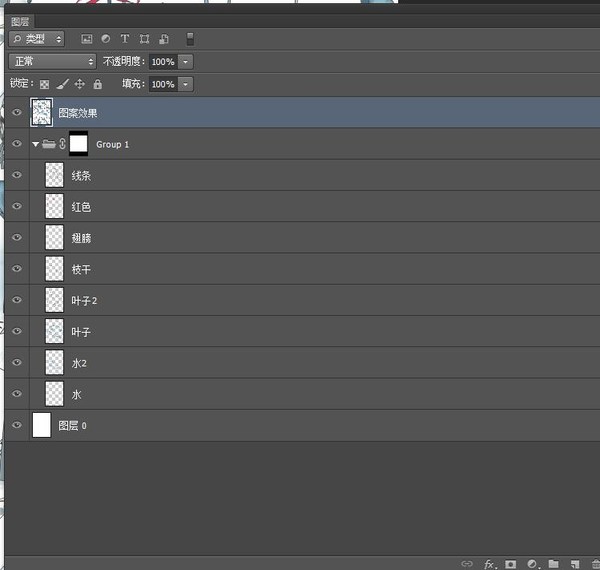Lock transparent pixels icon
This screenshot has width=600, height=570.
tap(44, 84)
